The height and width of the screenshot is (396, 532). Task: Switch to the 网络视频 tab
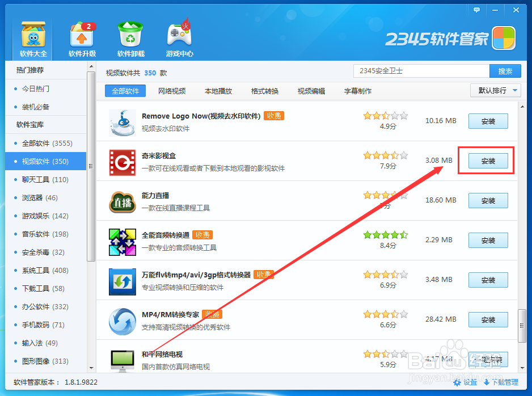tap(172, 91)
